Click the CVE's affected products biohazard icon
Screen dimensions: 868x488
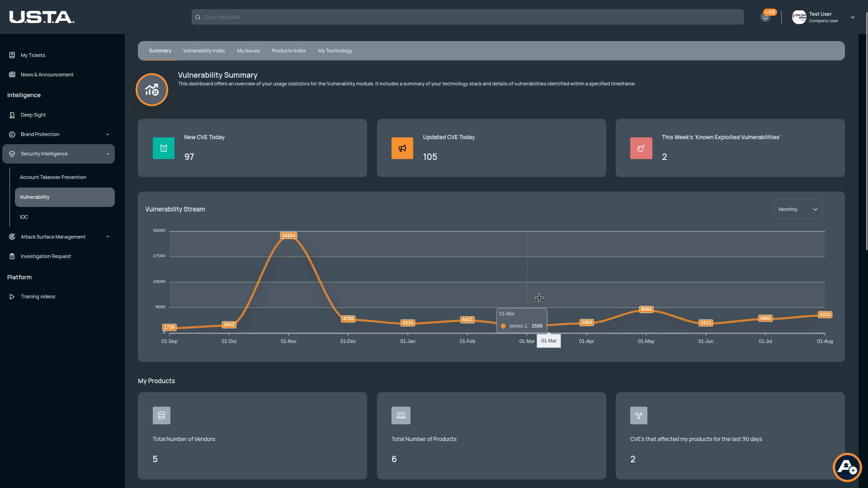[x=638, y=415]
